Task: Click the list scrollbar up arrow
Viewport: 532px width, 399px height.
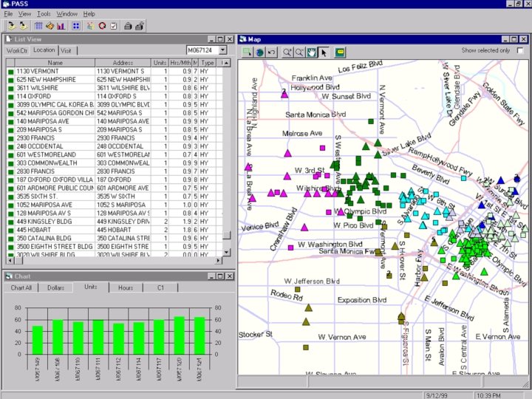Action: click(226, 63)
